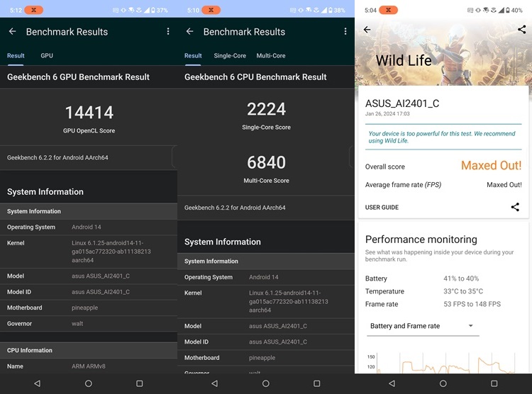Select Kernel row on CPU screen
The image size is (532, 394).
pyautogui.click(x=266, y=301)
